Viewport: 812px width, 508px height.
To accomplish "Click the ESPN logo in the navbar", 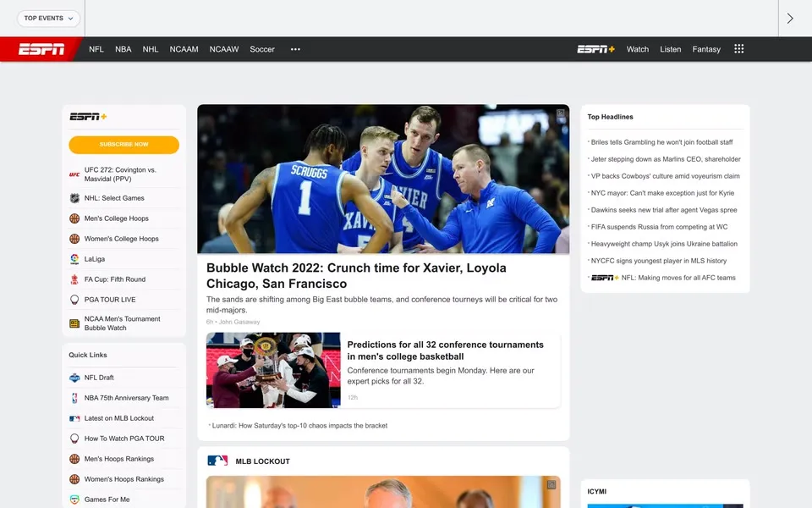I will (x=41, y=49).
